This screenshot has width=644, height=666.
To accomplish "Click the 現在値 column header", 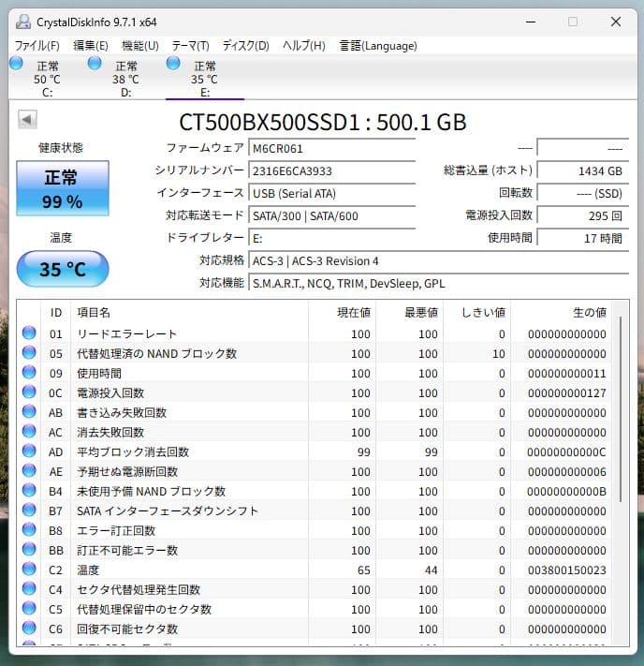I will [x=343, y=313].
